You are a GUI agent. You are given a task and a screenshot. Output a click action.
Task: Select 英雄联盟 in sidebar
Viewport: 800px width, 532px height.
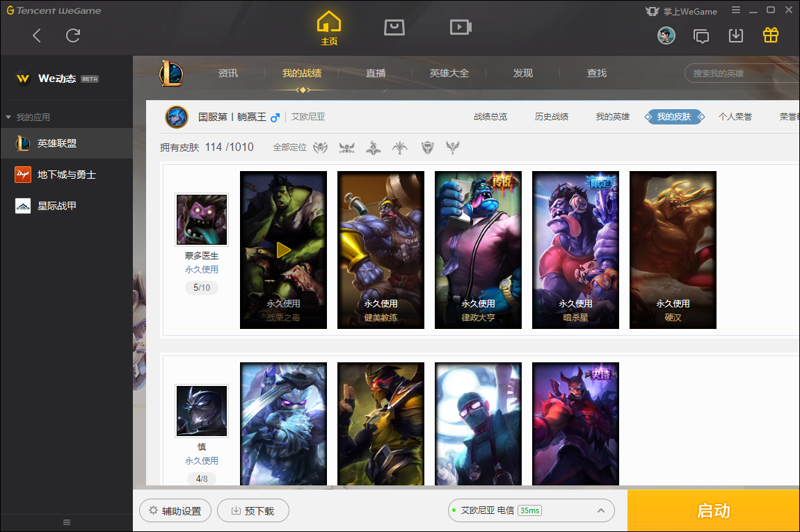(66, 143)
